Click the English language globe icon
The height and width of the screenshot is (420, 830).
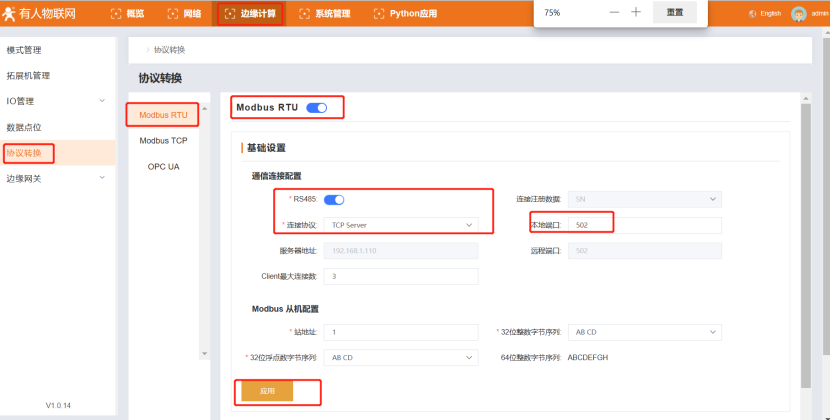(x=752, y=14)
